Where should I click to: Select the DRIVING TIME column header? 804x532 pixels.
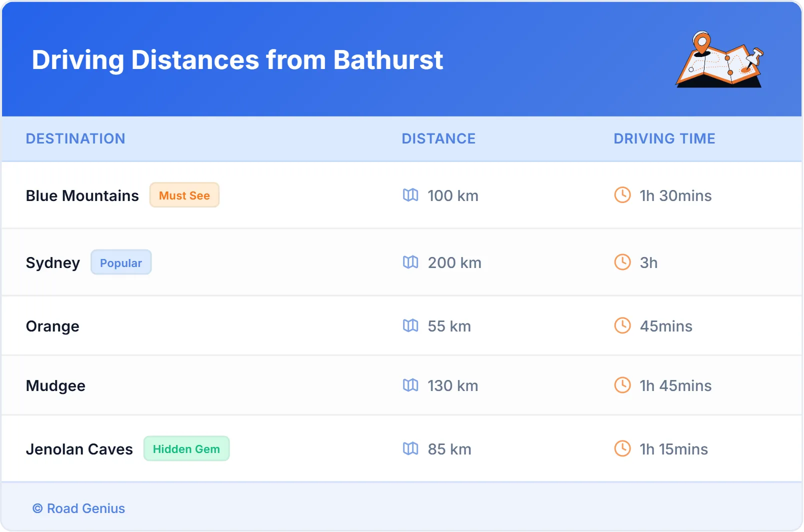point(664,138)
